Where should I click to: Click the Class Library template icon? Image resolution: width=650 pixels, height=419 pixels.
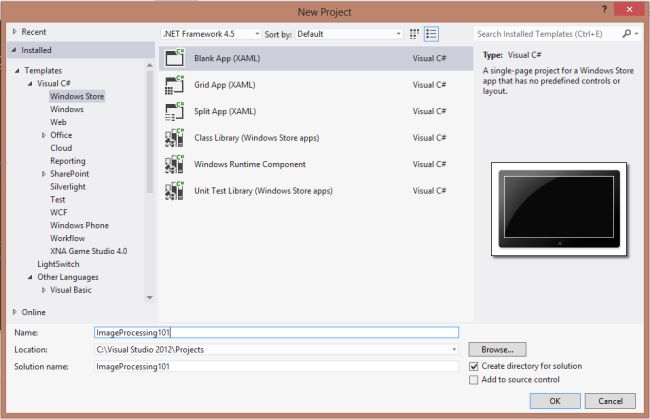click(x=175, y=138)
